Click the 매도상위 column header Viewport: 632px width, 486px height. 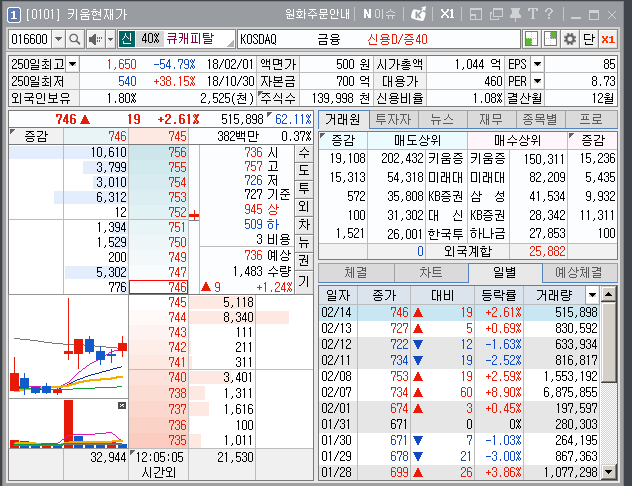point(417,140)
